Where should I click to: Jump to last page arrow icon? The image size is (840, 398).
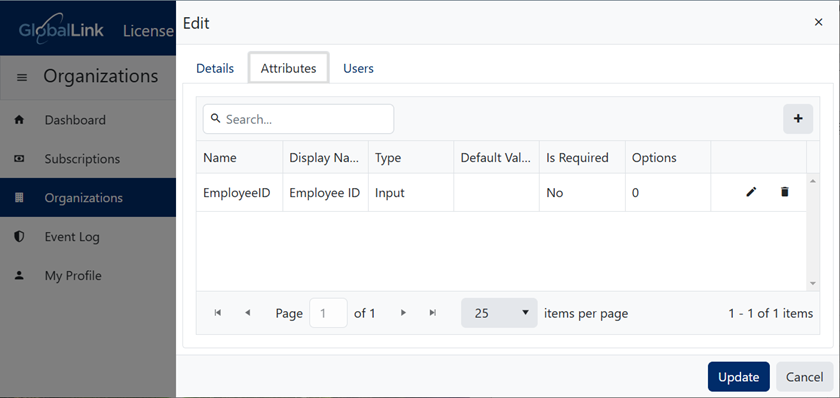pyautogui.click(x=433, y=313)
